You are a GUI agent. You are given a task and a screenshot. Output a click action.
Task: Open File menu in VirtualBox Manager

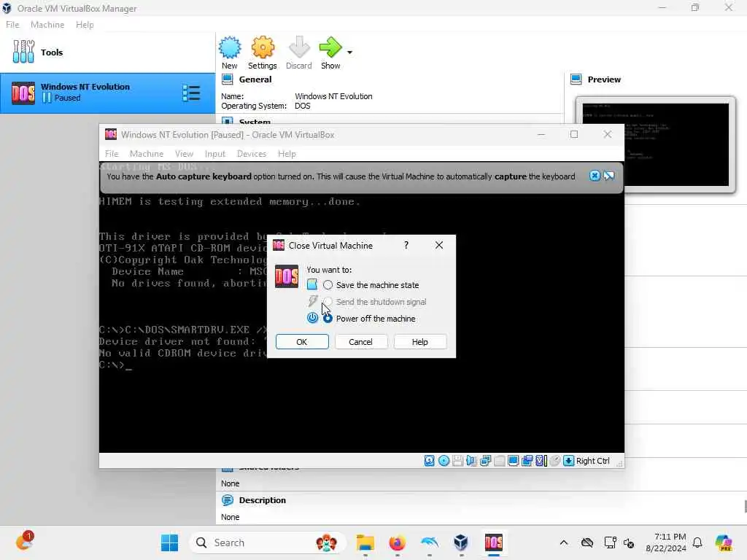click(12, 25)
